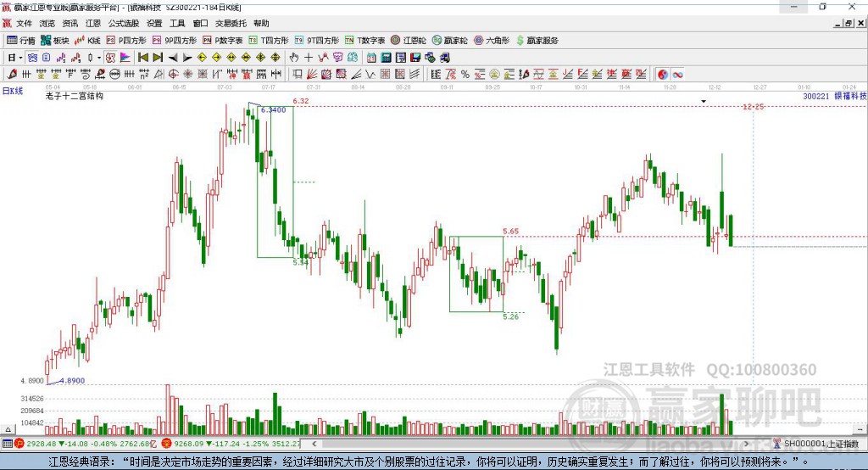Toggle the blue infinity loop icon
Image resolution: width=868 pixels, height=470 pixels.
677,75
